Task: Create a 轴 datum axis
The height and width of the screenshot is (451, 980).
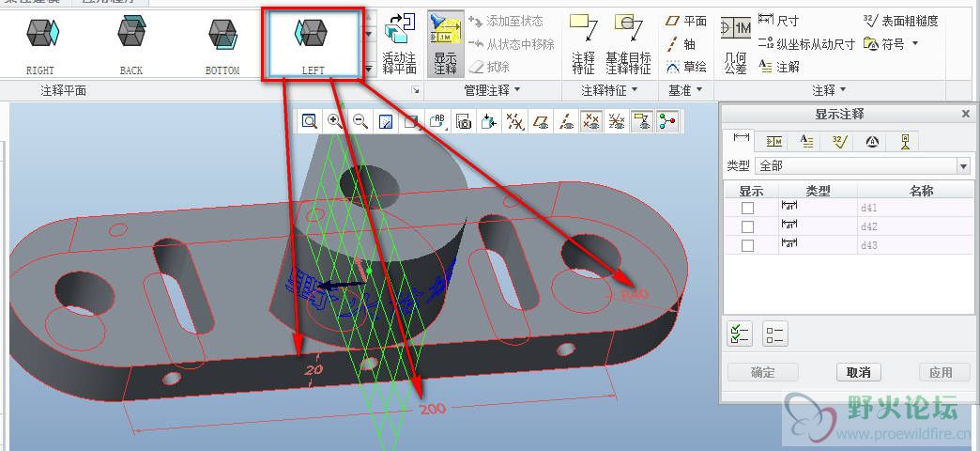Action: pos(681,44)
